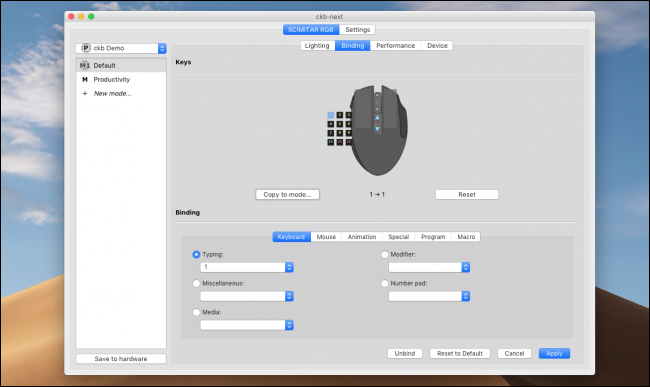
Task: Open the Lighting tab
Action: (x=317, y=46)
